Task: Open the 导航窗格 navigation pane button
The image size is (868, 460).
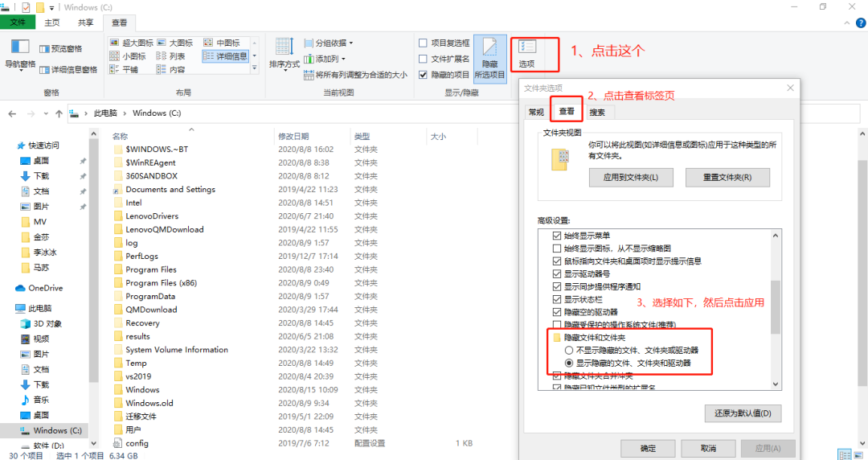Action: coord(20,53)
